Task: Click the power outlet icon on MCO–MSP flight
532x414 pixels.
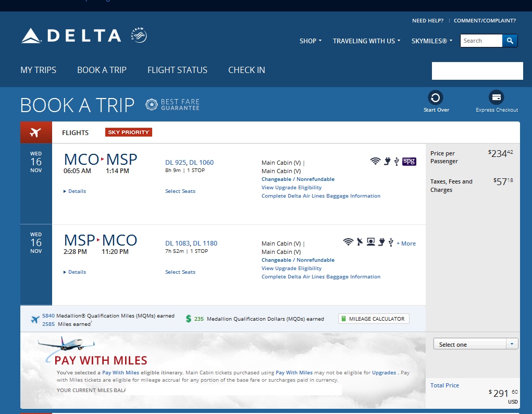Action: [x=387, y=162]
